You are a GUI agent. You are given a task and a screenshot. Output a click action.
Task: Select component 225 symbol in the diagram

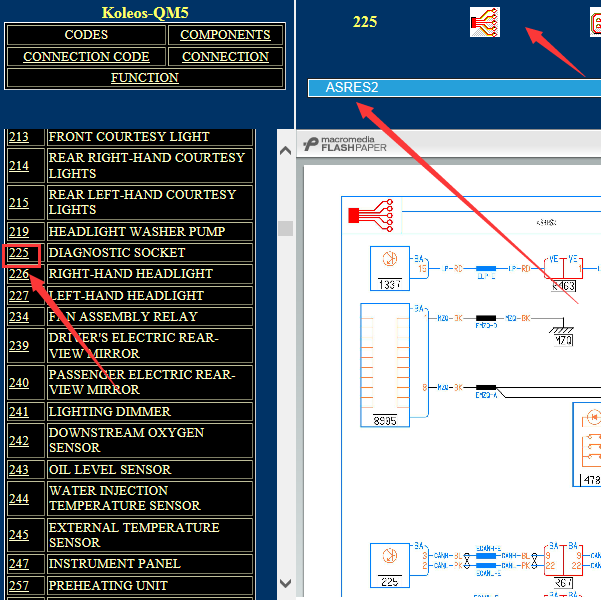tap(390, 565)
